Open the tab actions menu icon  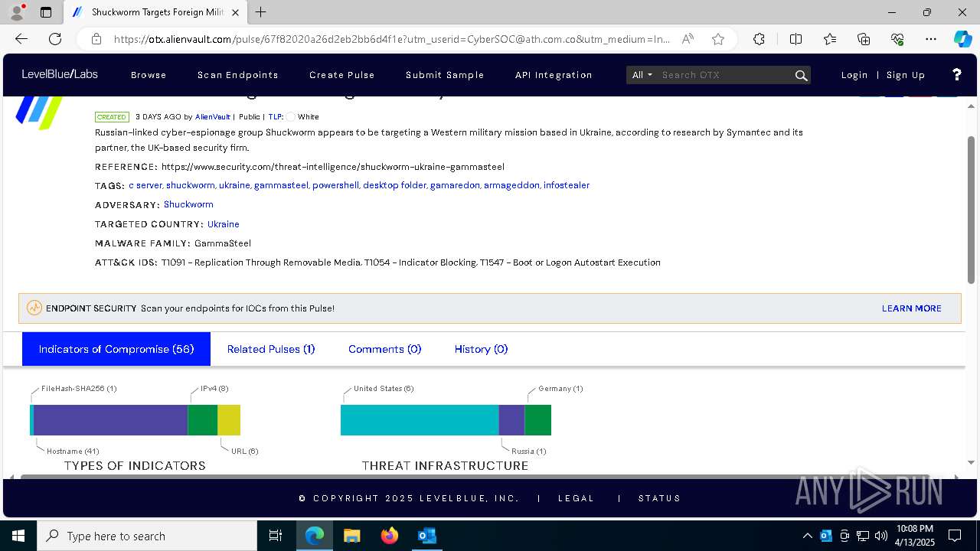(46, 12)
